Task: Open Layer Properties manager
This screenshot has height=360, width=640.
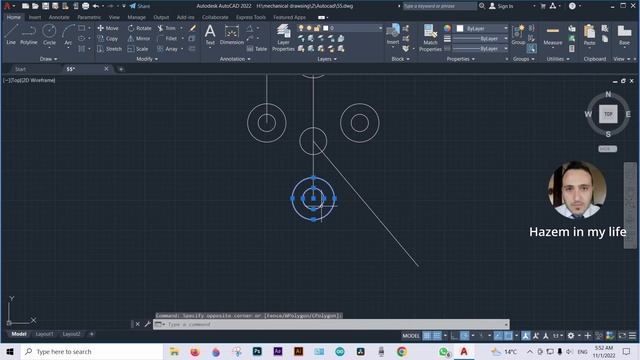Action: point(283,38)
